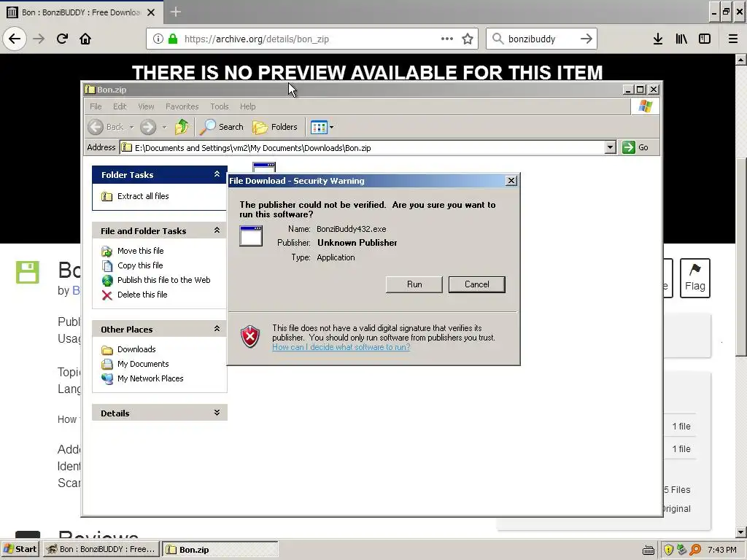Click Cancel in Security Warning dialog
The width and height of the screenshot is (747, 560).
[477, 284]
